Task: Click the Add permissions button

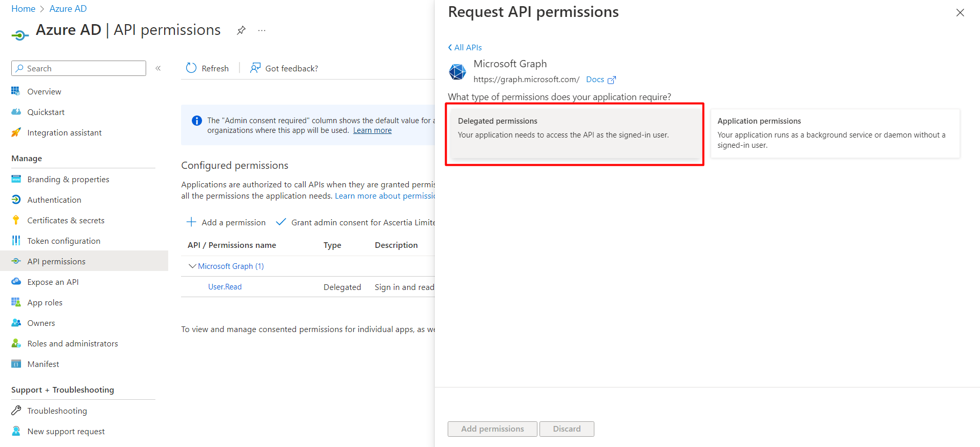Action: pos(492,429)
